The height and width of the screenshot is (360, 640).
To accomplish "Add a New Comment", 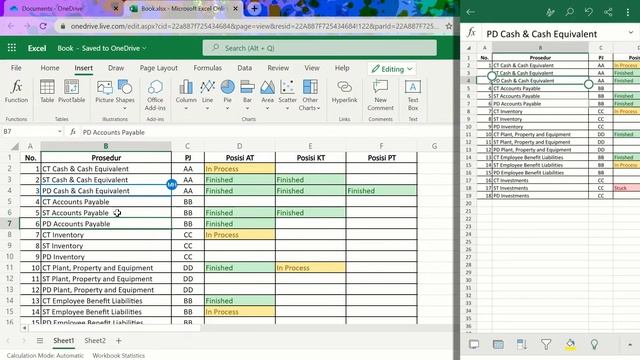I will pos(380,96).
